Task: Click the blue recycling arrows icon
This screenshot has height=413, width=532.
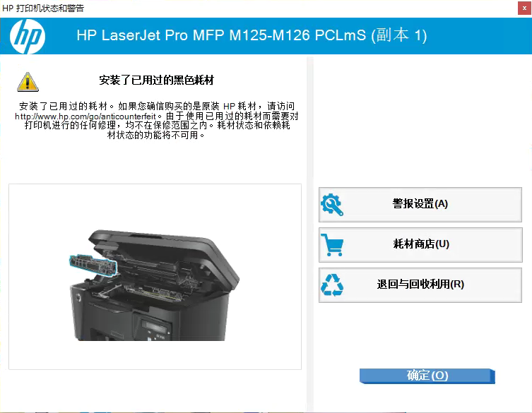Action: point(332,285)
